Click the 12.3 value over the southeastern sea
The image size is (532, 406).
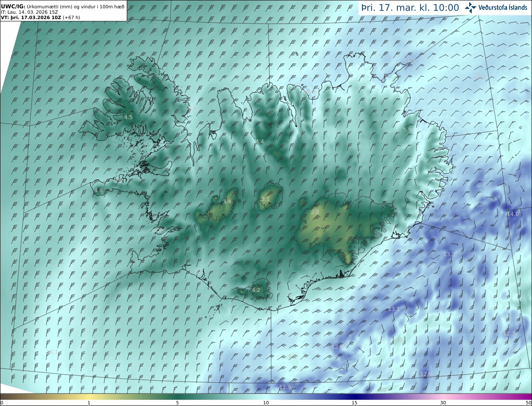pyautogui.click(x=509, y=334)
